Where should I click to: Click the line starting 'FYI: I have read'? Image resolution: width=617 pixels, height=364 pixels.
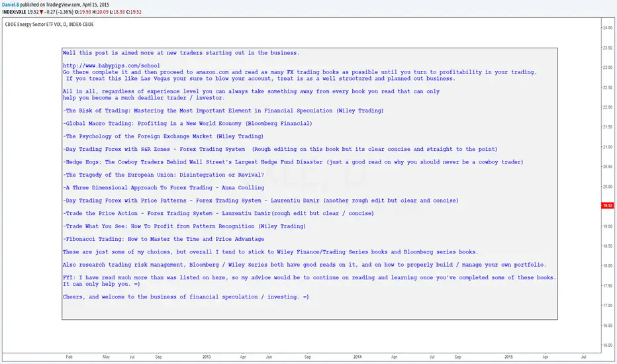click(x=309, y=278)
